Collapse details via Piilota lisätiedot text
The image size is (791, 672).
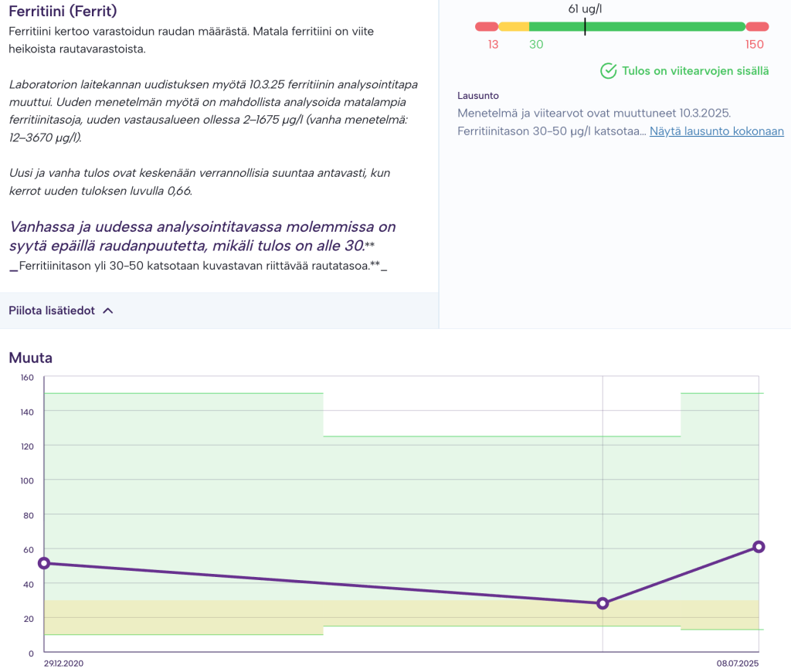point(51,311)
